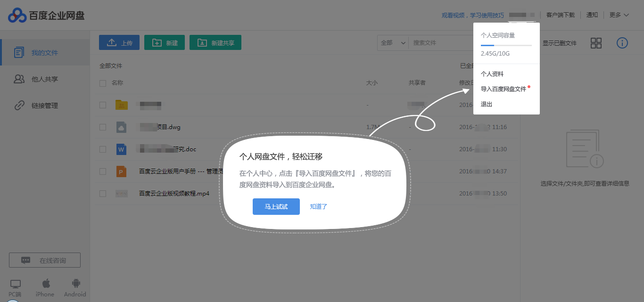Click 显示已删文件 link
Viewport: 644px width, 302px height.
pyautogui.click(x=560, y=43)
